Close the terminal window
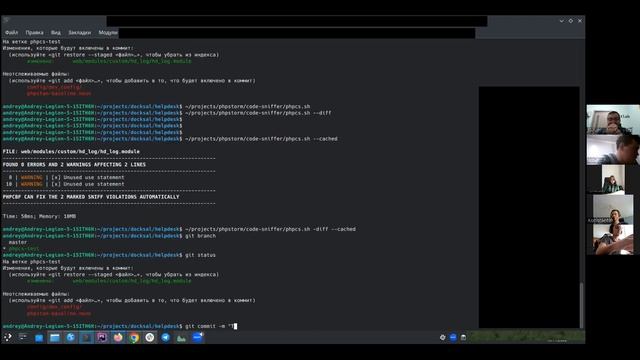Viewport: 640px width, 360px height. 580,21
